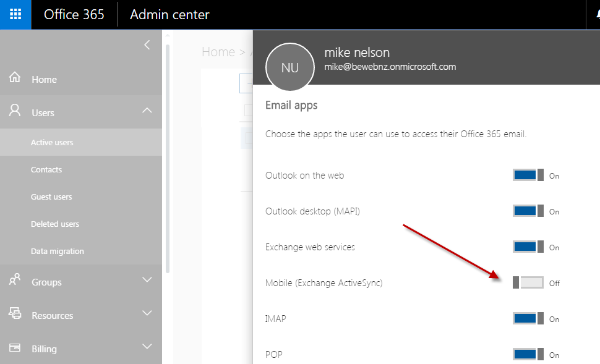Click the Resources icon in sidebar
Screen dimensions: 600x364
pyautogui.click(x=15, y=313)
